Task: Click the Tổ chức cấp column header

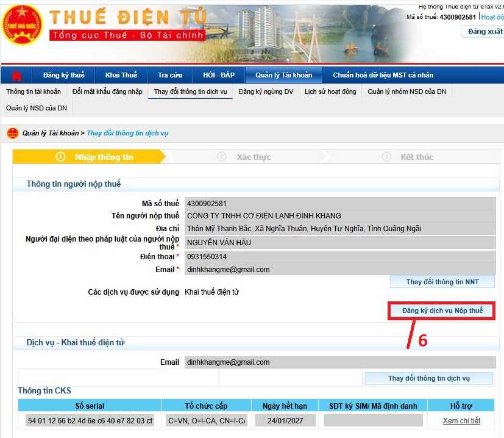Action: [x=207, y=406]
